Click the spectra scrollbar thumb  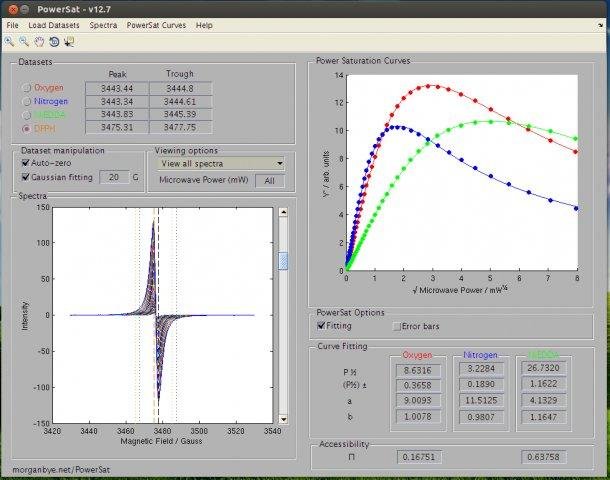tap(283, 261)
